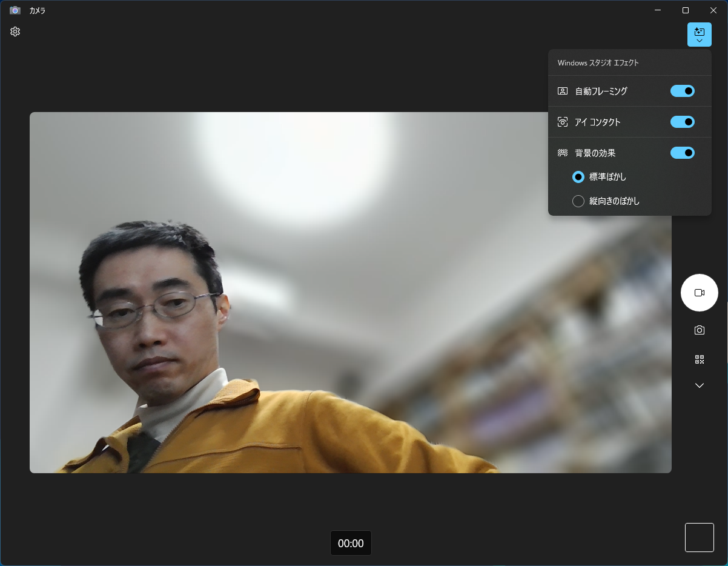This screenshot has height=566, width=728.
Task: Select the 縦向きのぼかし blur option
Action: click(578, 201)
